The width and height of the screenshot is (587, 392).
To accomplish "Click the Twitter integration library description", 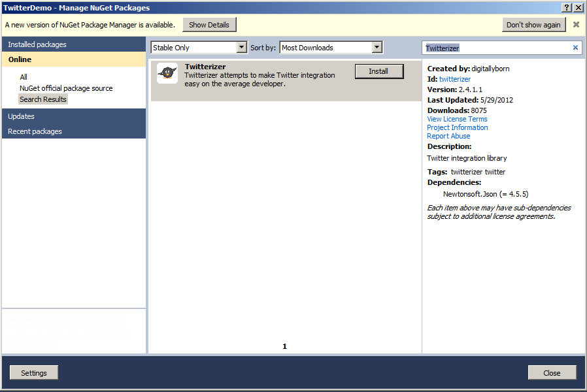I will (467, 158).
